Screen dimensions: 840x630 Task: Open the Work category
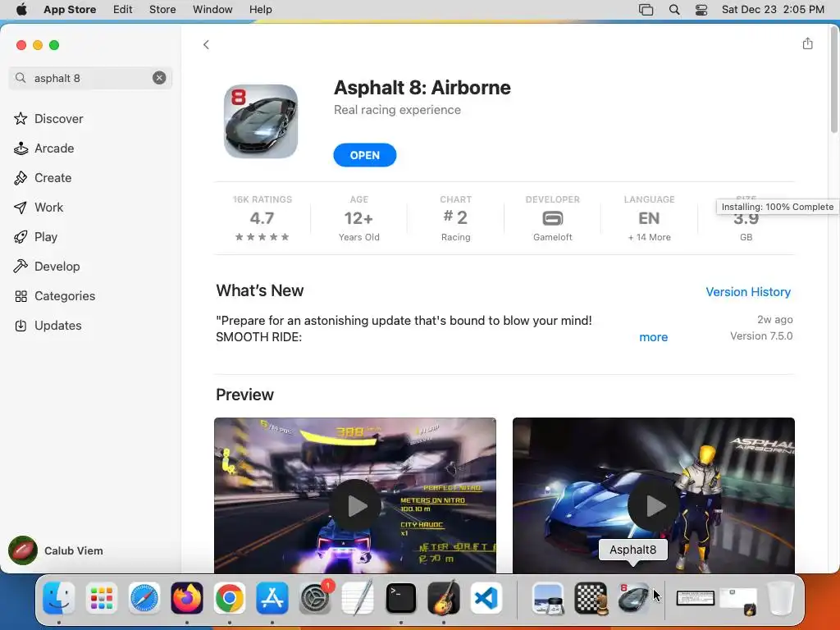pos(38,208)
